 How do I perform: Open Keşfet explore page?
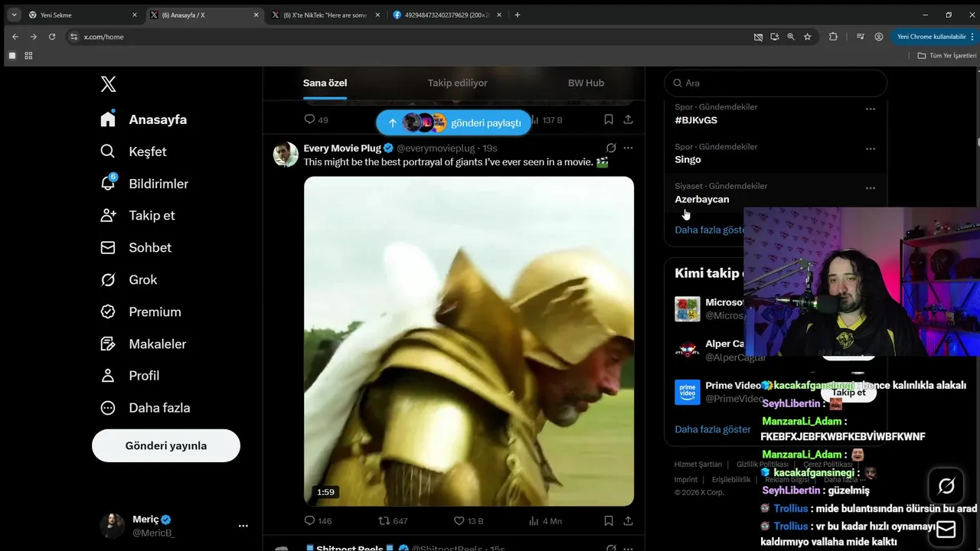click(x=134, y=152)
